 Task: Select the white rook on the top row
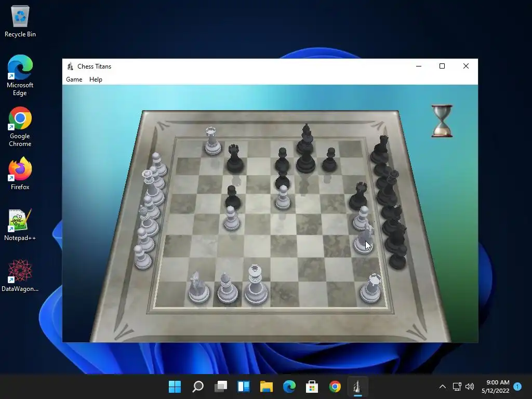click(212, 141)
